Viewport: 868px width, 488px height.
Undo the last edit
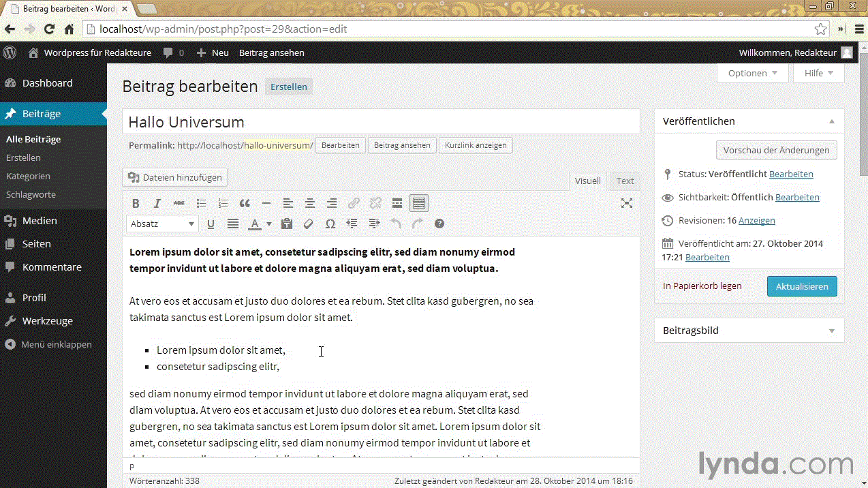(396, 224)
